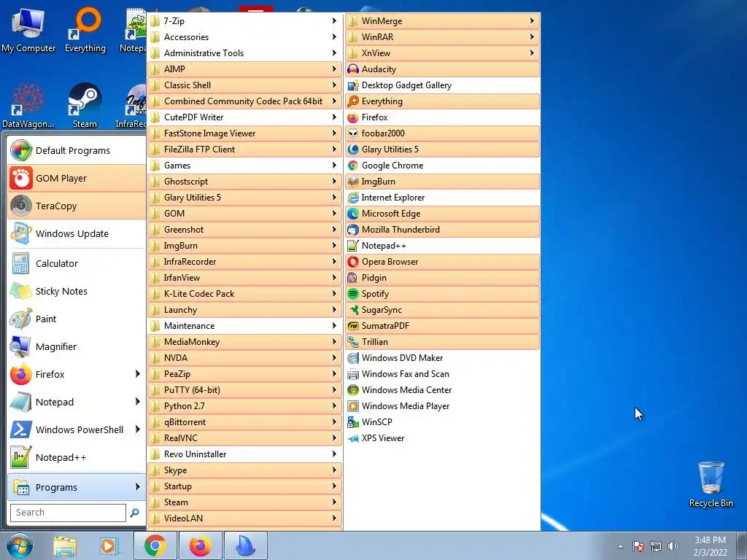Expand the Firefox jump list arrow in start menu
Viewport: 747px width, 560px height.
click(x=137, y=374)
